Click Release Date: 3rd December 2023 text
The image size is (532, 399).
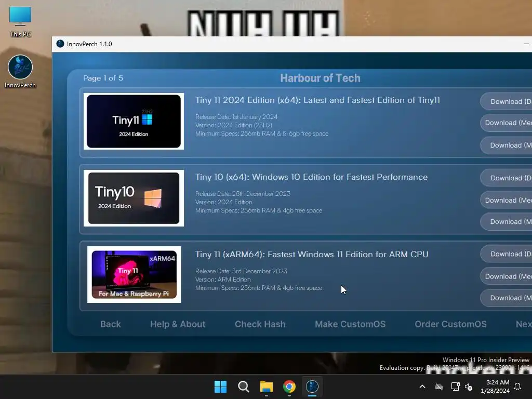coord(241,271)
